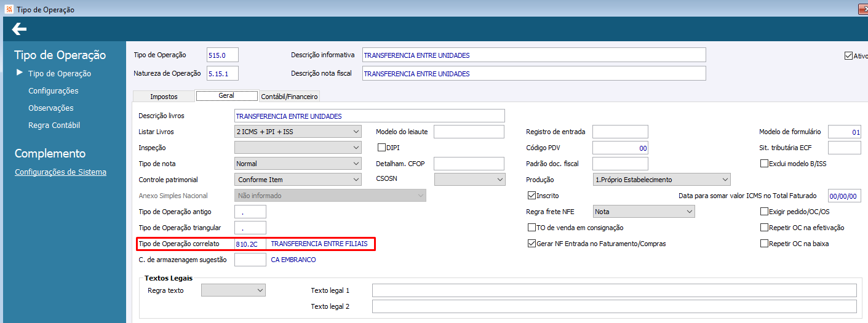Click the Complemento sidebar heading
The height and width of the screenshot is (323, 868).
coord(50,153)
